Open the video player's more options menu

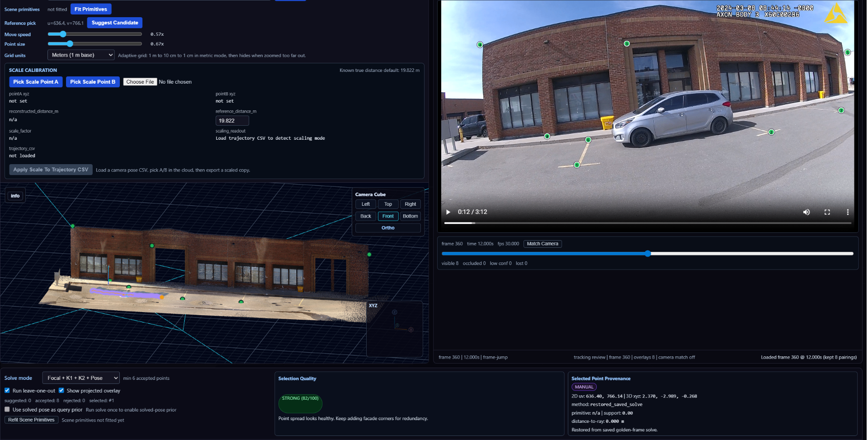(x=848, y=212)
